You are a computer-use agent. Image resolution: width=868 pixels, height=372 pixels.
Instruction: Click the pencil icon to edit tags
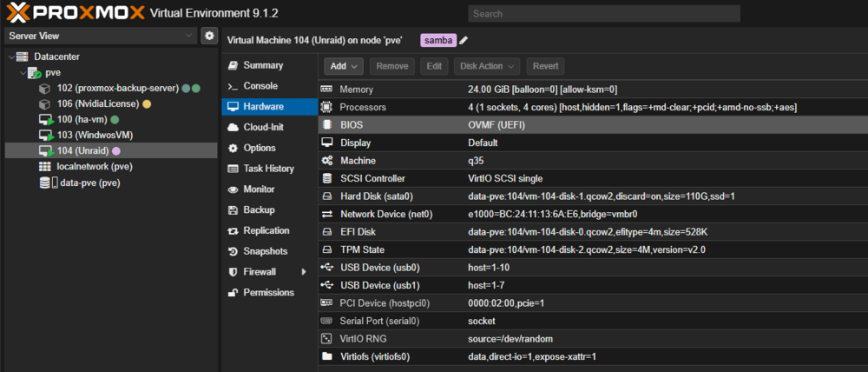pos(464,40)
